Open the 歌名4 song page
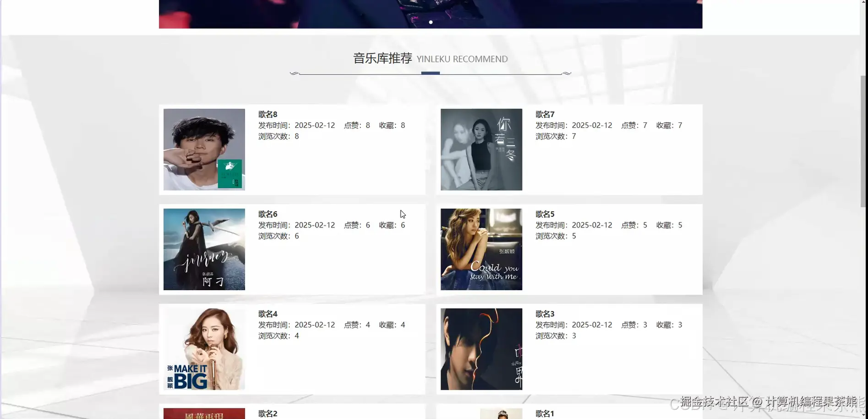The image size is (868, 419). click(x=267, y=314)
